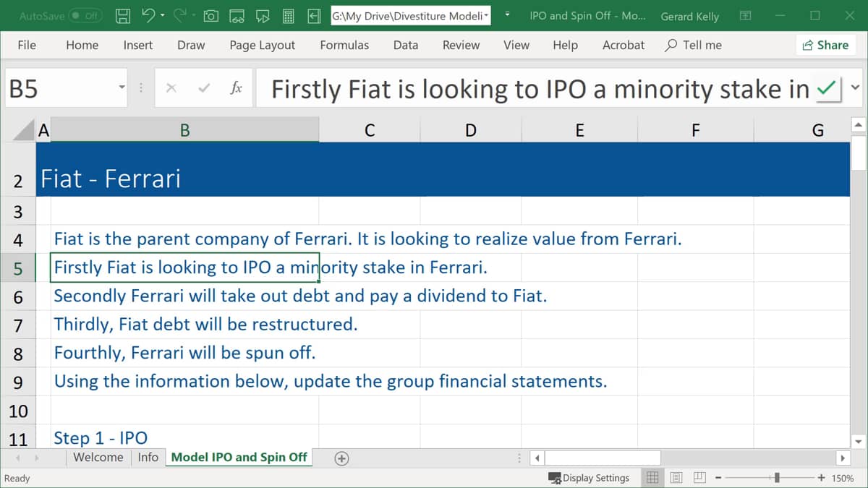Open the Draw ribbon tab
This screenshot has width=868, height=488.
click(x=191, y=45)
